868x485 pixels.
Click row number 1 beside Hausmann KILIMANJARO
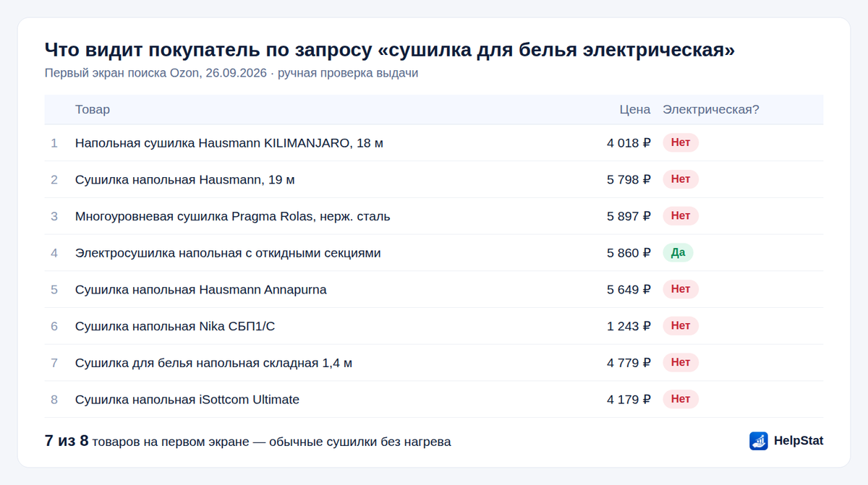pyautogui.click(x=54, y=143)
